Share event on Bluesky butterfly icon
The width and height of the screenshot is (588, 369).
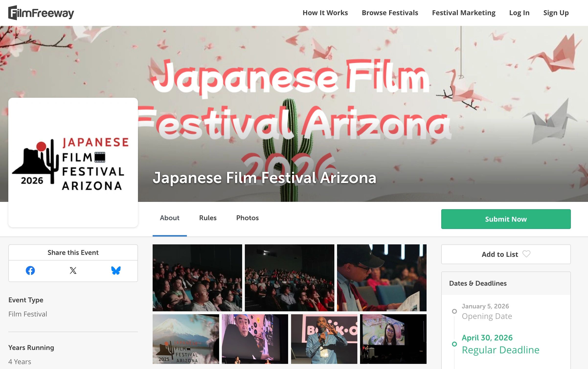(x=116, y=271)
